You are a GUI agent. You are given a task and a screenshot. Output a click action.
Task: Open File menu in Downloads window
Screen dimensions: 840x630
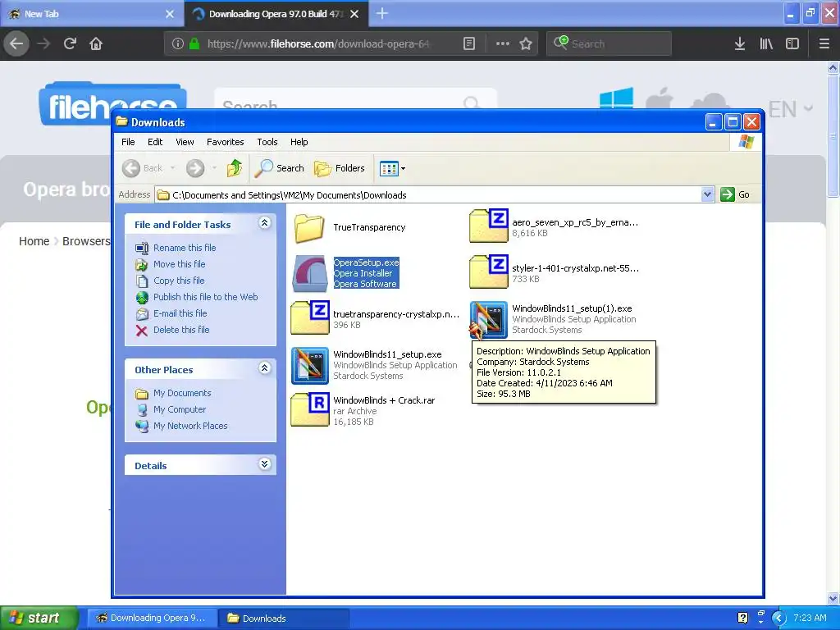(128, 142)
